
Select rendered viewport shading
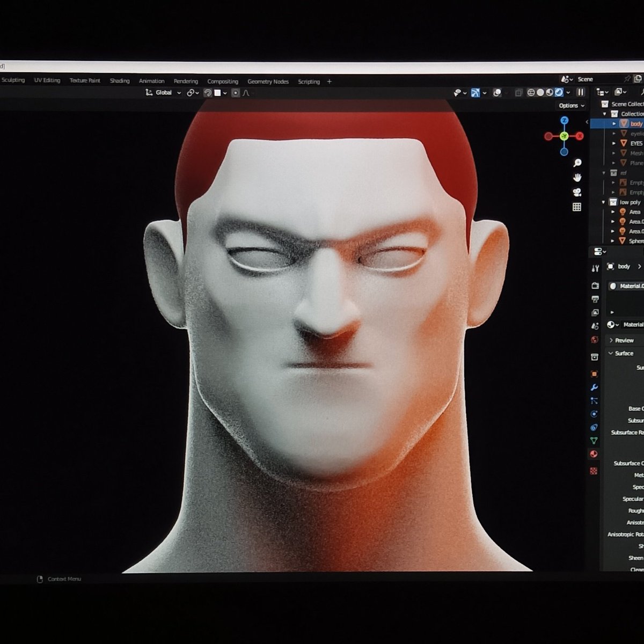click(x=559, y=92)
